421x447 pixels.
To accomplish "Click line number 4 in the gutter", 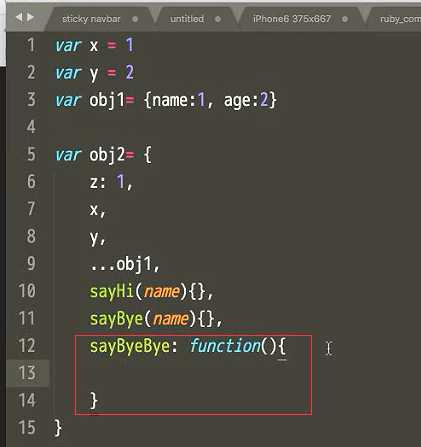I will click(31, 127).
